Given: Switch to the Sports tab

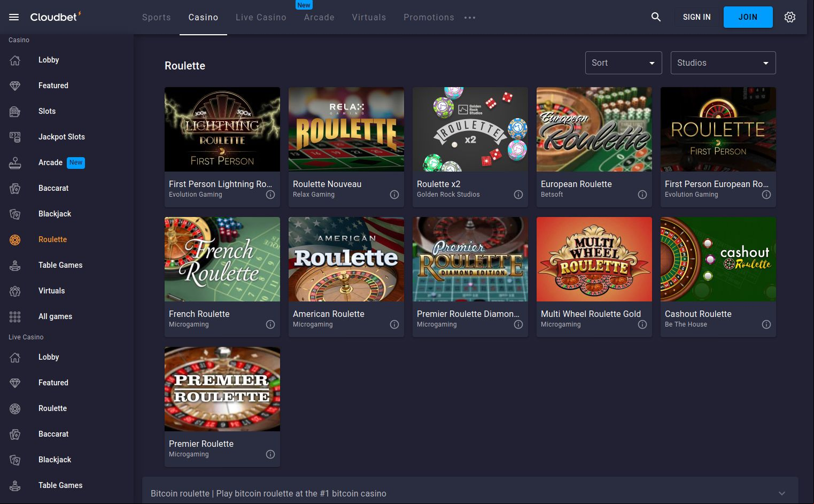Looking at the screenshot, I should coord(157,17).
